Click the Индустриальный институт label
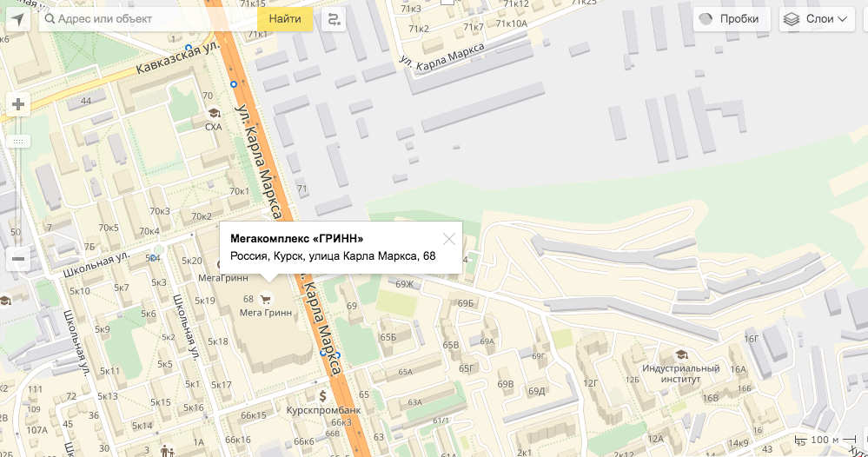 681,374
